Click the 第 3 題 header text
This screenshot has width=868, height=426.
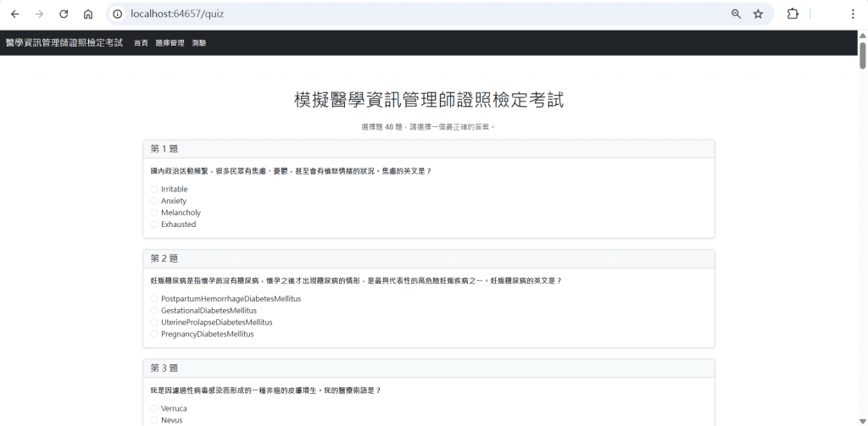click(x=164, y=368)
